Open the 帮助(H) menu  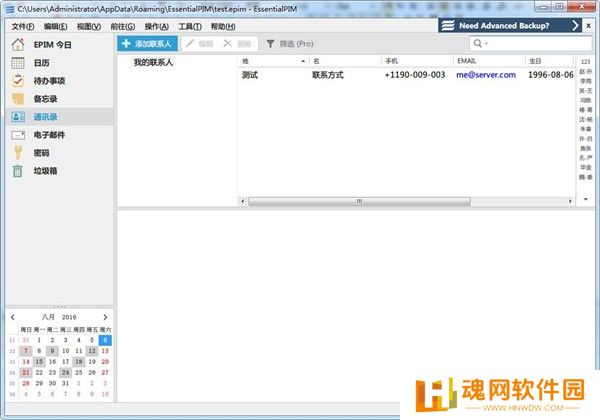(x=223, y=26)
